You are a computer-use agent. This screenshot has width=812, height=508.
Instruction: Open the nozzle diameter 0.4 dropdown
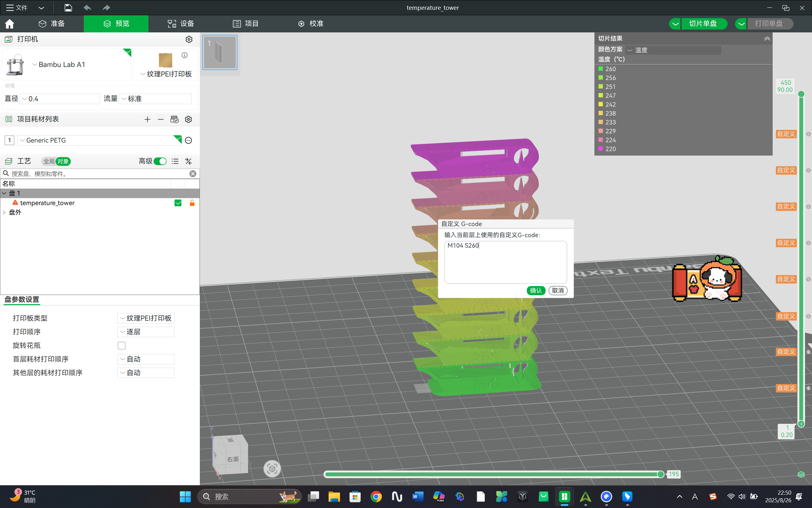60,99
